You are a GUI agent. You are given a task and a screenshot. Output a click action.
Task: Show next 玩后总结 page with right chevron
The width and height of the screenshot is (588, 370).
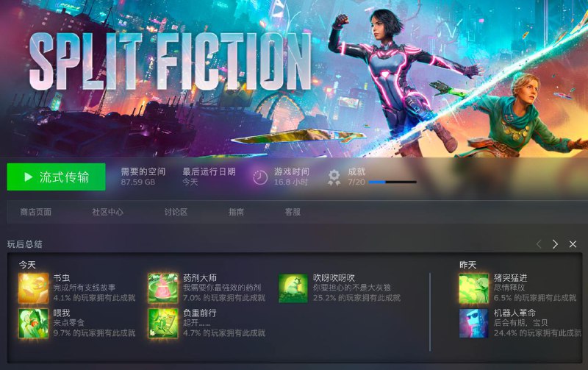pos(555,244)
